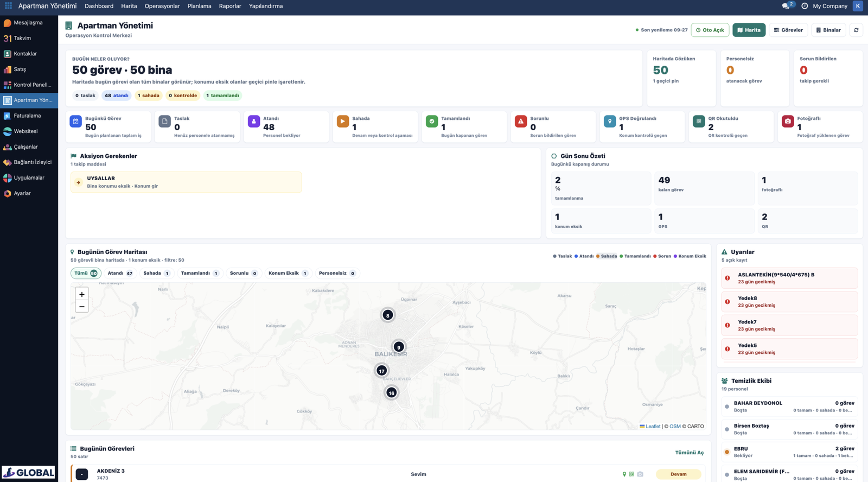Click the map cluster marker 16

391,393
